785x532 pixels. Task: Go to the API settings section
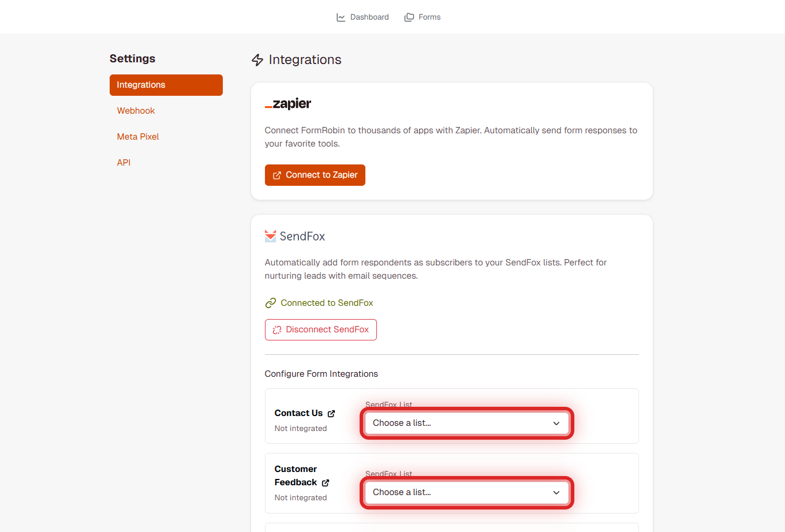pos(124,162)
